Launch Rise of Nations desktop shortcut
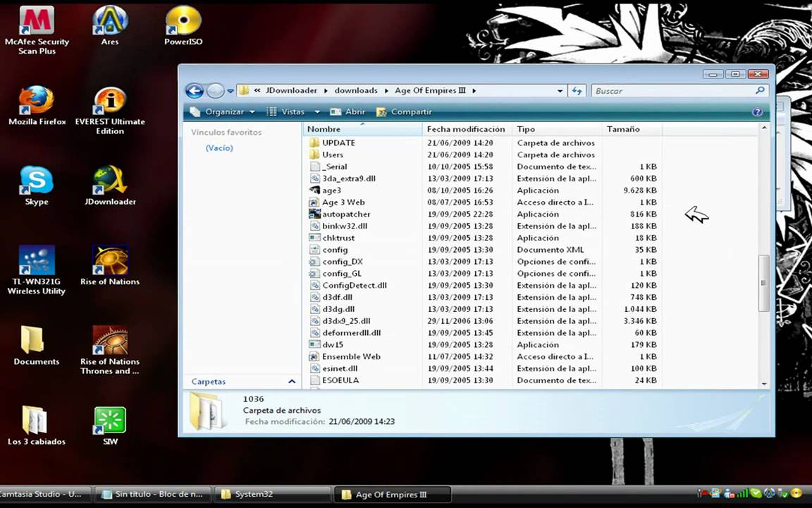Image resolution: width=812 pixels, height=508 pixels. (110, 266)
